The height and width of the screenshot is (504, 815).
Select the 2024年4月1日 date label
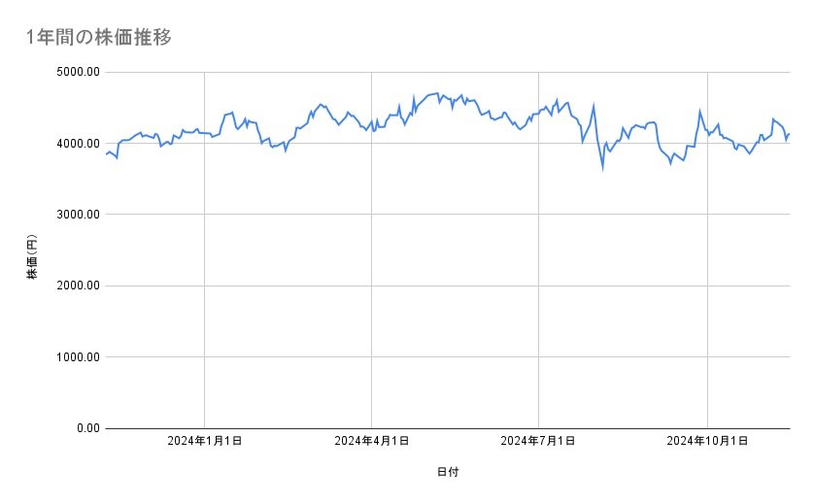(371, 441)
